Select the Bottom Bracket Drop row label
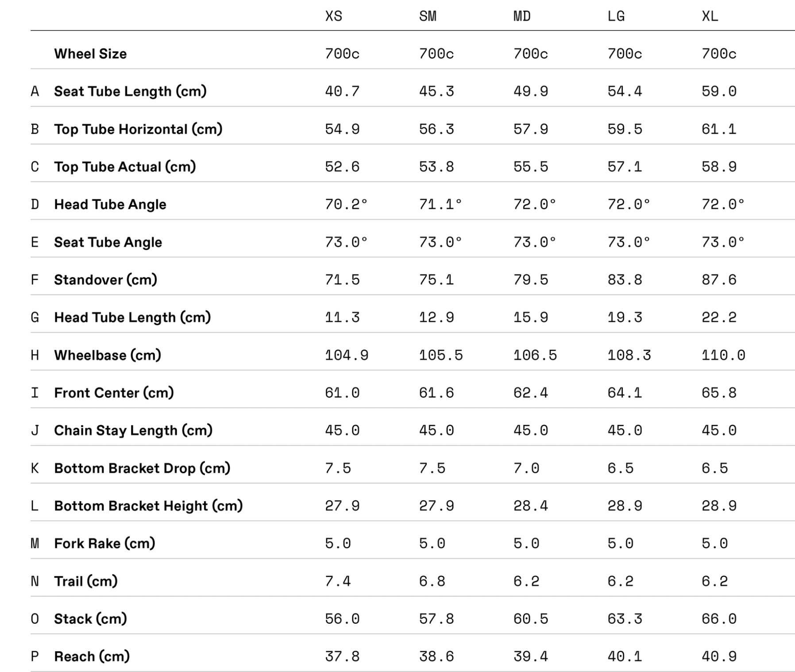Viewport: 795px width, 672px height. click(142, 468)
